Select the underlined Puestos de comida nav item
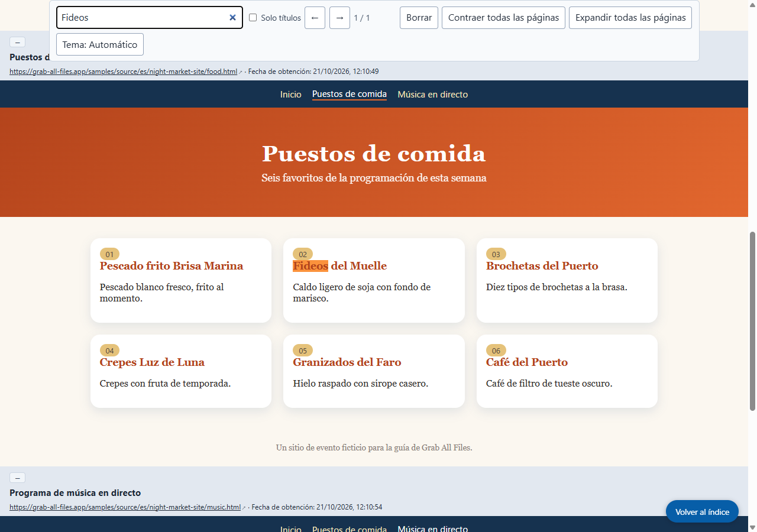This screenshot has width=757, height=532. (350, 95)
